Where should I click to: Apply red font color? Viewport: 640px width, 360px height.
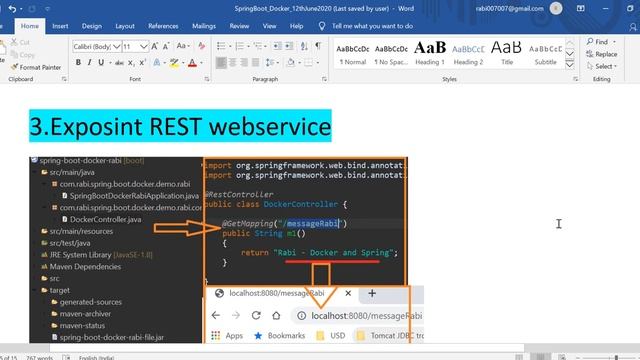pyautogui.click(x=192, y=63)
